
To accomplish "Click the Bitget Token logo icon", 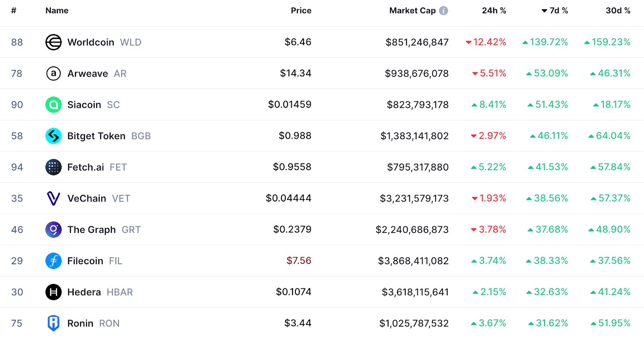I will pos(54,136).
